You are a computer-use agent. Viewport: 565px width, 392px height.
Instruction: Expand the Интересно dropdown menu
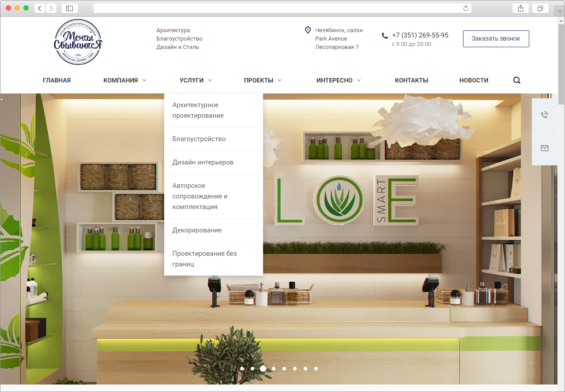[338, 80]
